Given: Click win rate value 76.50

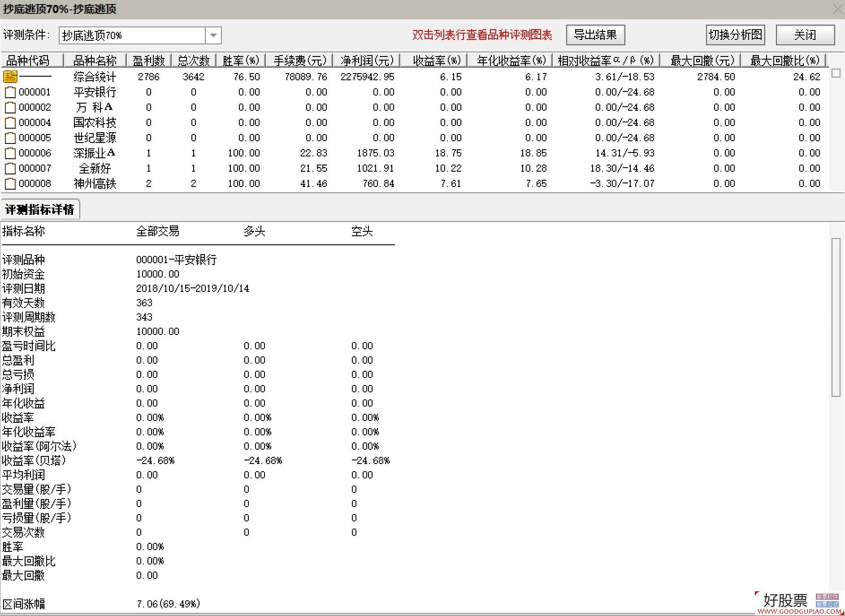Looking at the screenshot, I should (x=247, y=77).
